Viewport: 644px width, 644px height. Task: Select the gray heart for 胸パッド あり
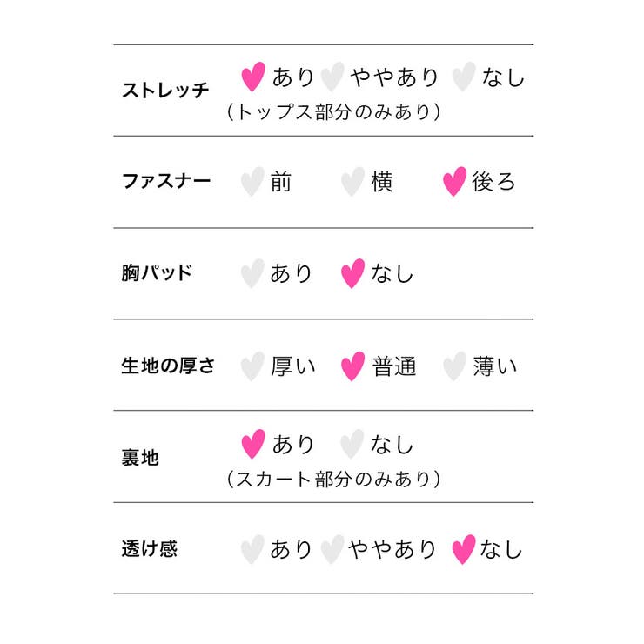click(252, 273)
